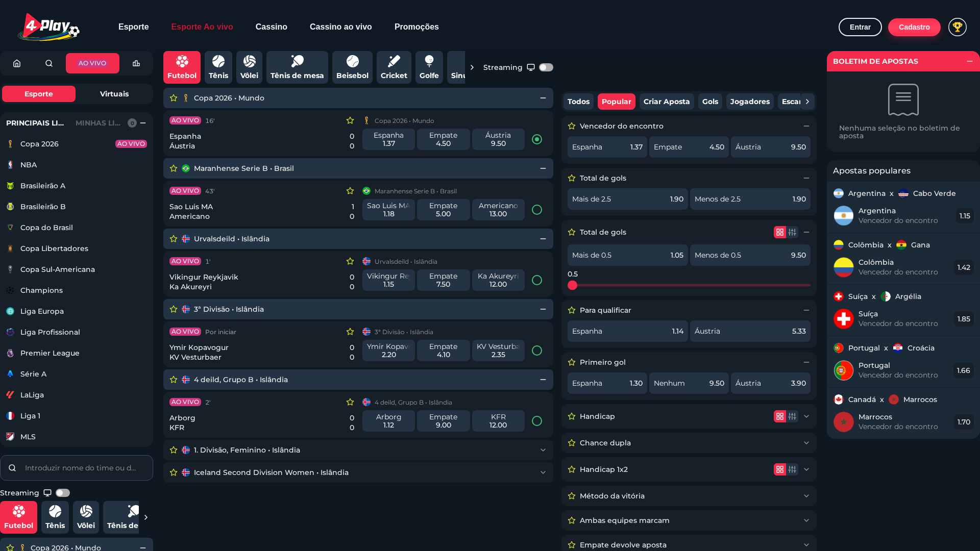This screenshot has height=551, width=980.
Task: Select the Espanha vs Áustria match radio
Action: (x=537, y=139)
